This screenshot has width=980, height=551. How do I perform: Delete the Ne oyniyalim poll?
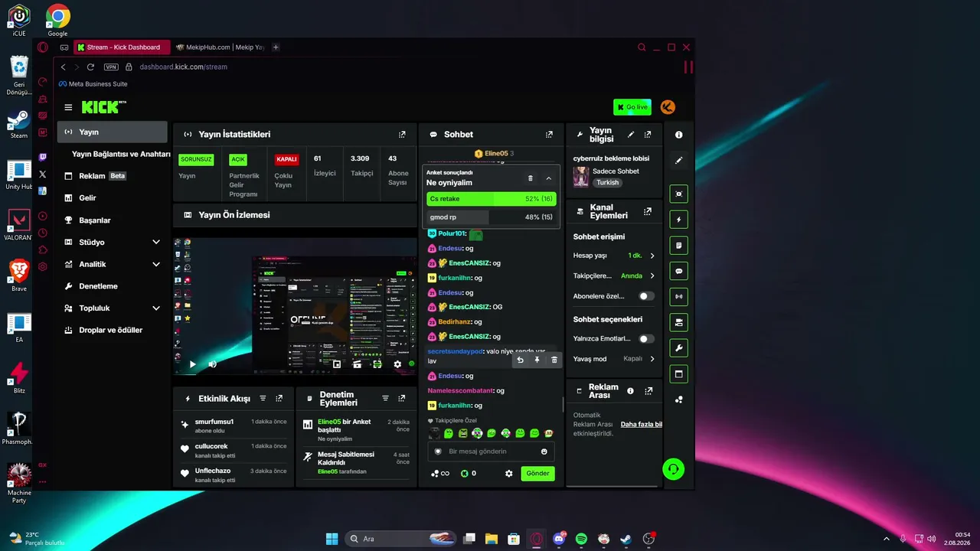[531, 178]
